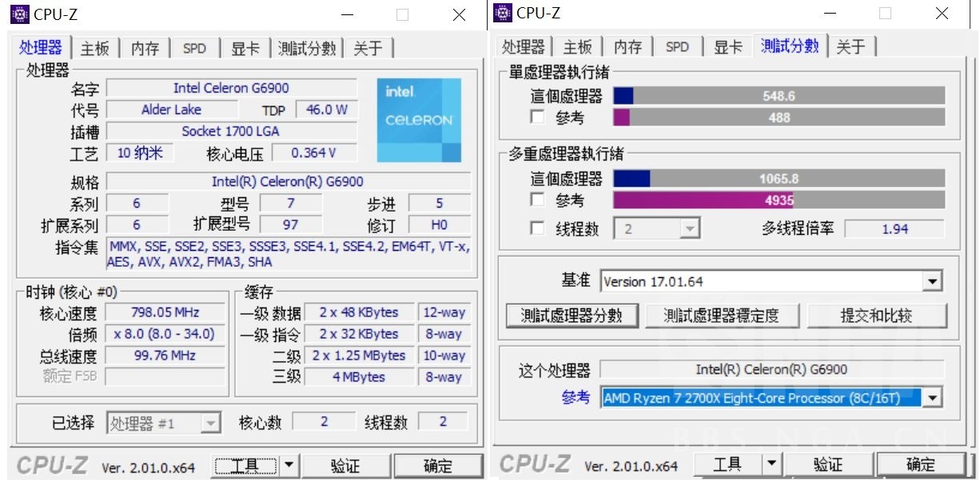
Task: Click the 倍频 x 8.0 (8.0 - 34.0) value
Action: tap(165, 334)
